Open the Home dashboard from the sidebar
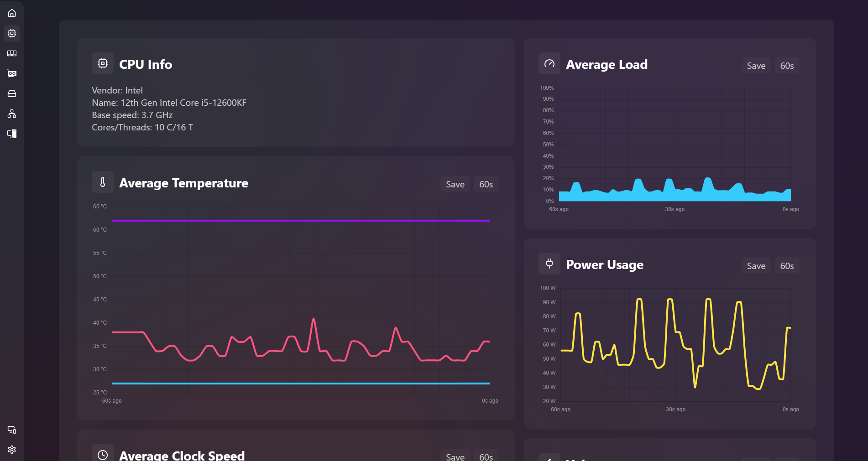The image size is (868, 461). click(x=11, y=13)
